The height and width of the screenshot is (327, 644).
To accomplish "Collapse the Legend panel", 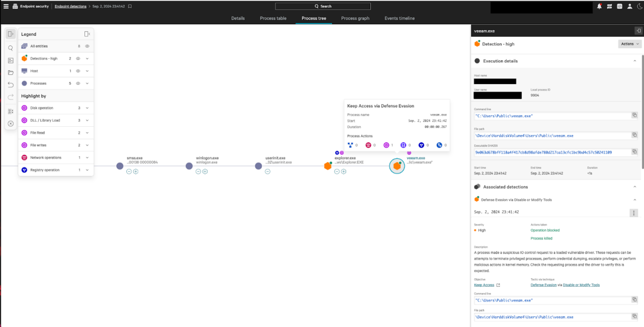I will point(87,34).
